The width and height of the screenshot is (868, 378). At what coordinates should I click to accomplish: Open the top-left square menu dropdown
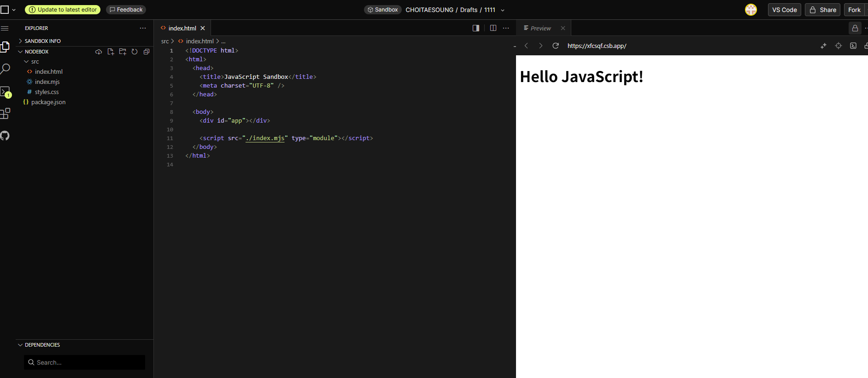8,10
